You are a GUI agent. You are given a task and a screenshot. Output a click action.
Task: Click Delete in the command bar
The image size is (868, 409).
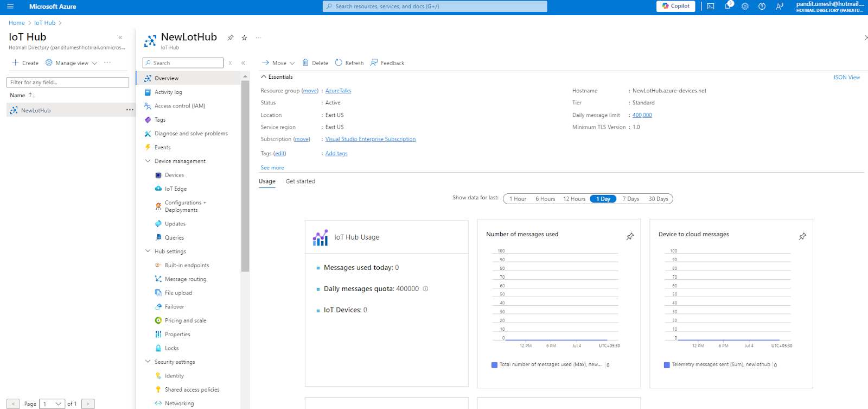coord(315,63)
